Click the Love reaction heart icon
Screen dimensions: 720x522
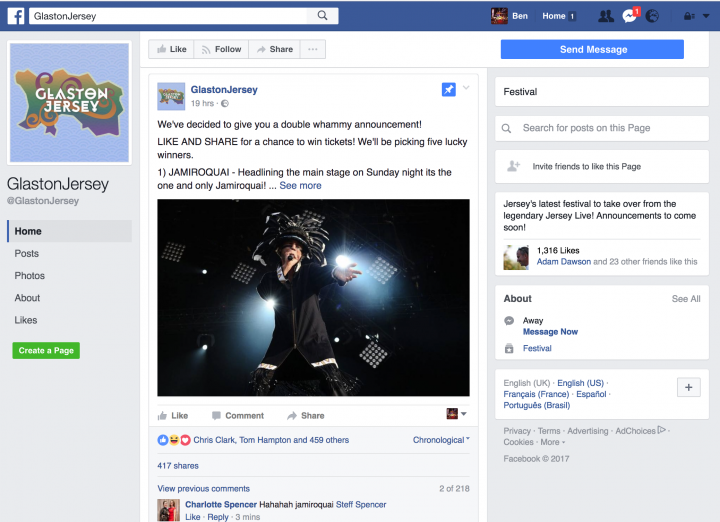click(x=185, y=440)
